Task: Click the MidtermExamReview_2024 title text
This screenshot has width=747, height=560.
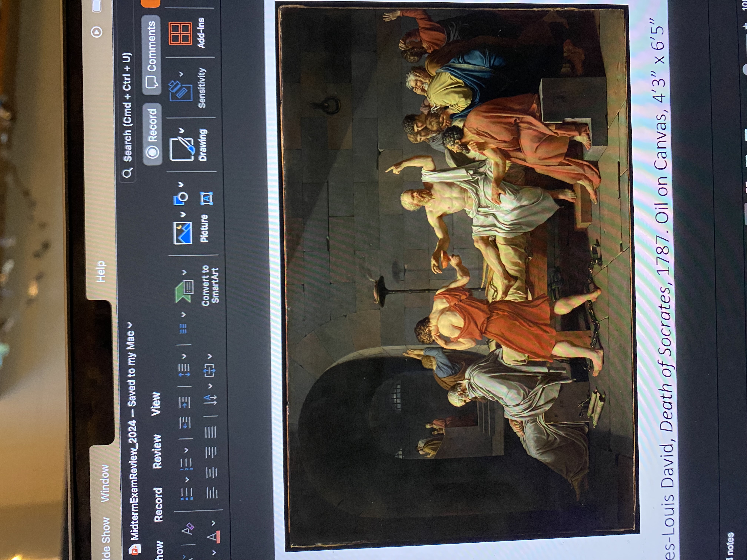Action: [134, 480]
